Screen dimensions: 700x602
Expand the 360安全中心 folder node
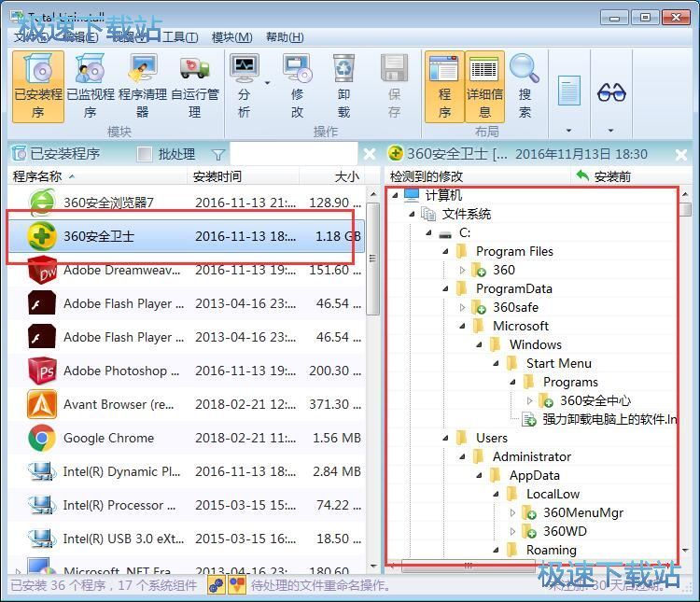[x=529, y=400]
